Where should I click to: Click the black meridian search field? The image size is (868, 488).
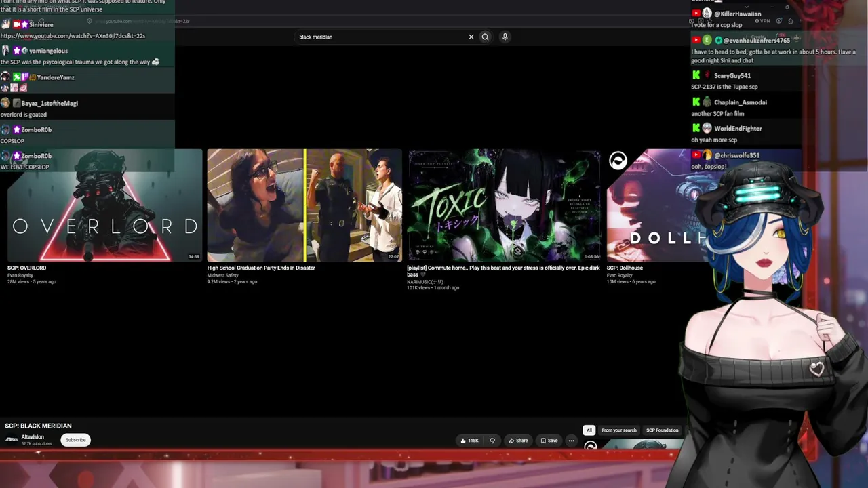[x=381, y=37]
